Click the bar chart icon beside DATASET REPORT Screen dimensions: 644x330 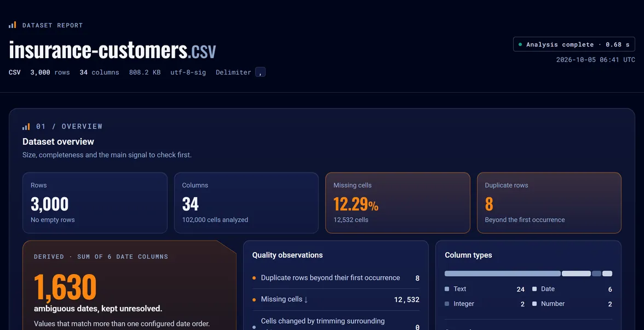(12, 25)
